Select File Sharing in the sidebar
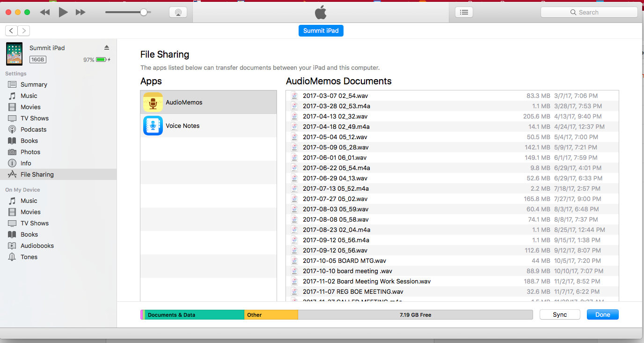644x343 pixels. (59, 174)
